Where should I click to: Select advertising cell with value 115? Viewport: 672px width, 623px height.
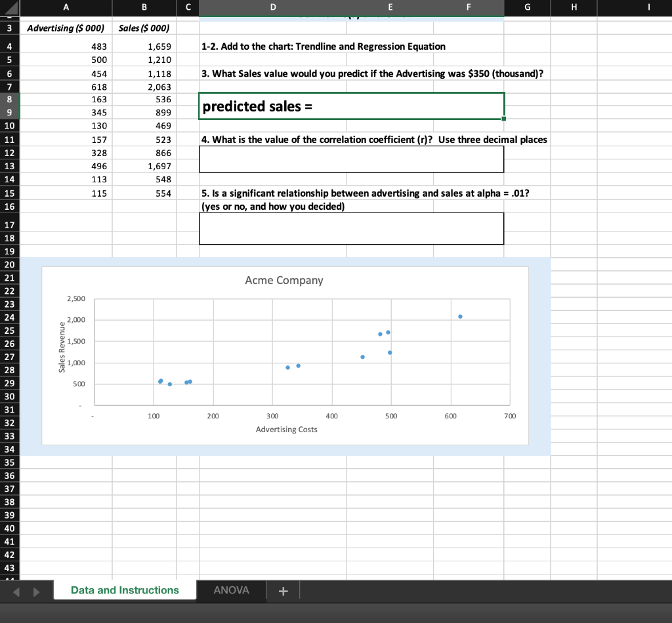coord(66,193)
